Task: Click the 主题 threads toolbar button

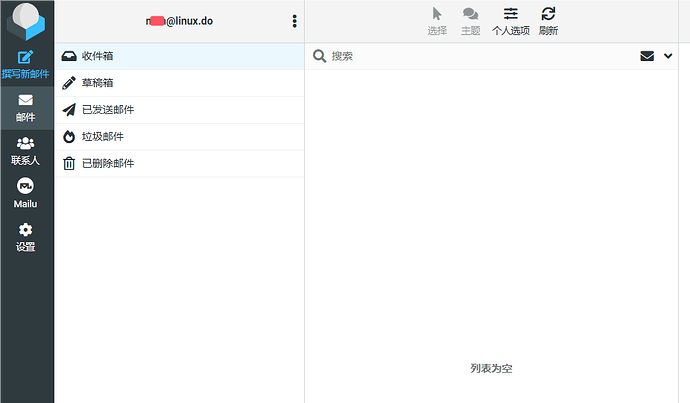Action: (470, 21)
